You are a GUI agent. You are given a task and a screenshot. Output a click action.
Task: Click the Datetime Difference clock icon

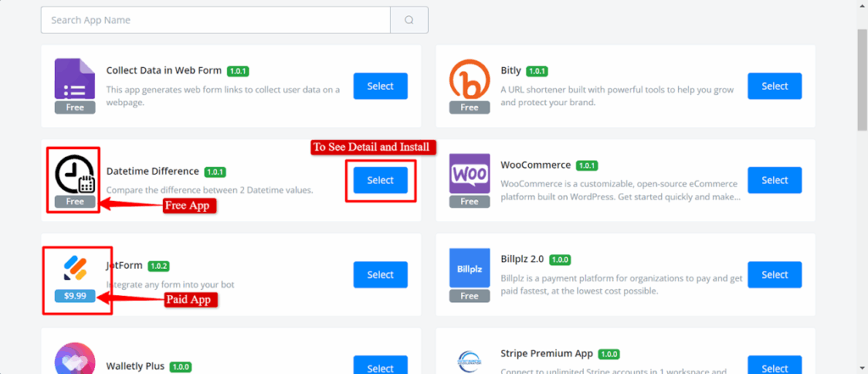76,173
